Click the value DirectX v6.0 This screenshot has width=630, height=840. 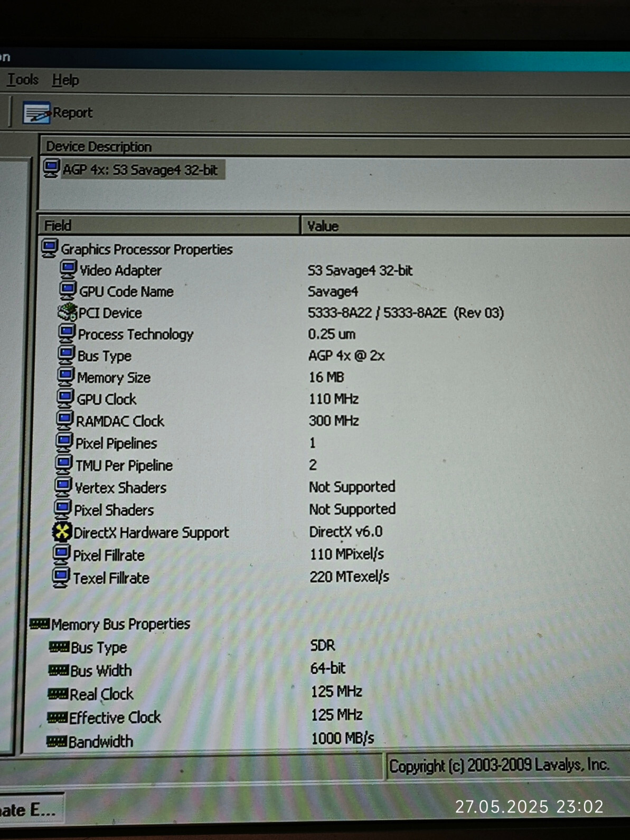click(346, 532)
